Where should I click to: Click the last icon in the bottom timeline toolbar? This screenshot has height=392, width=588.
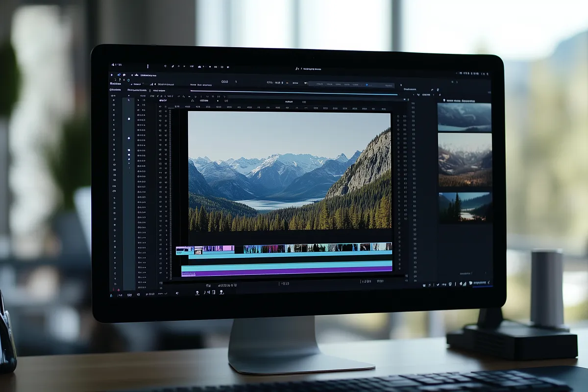point(221,293)
